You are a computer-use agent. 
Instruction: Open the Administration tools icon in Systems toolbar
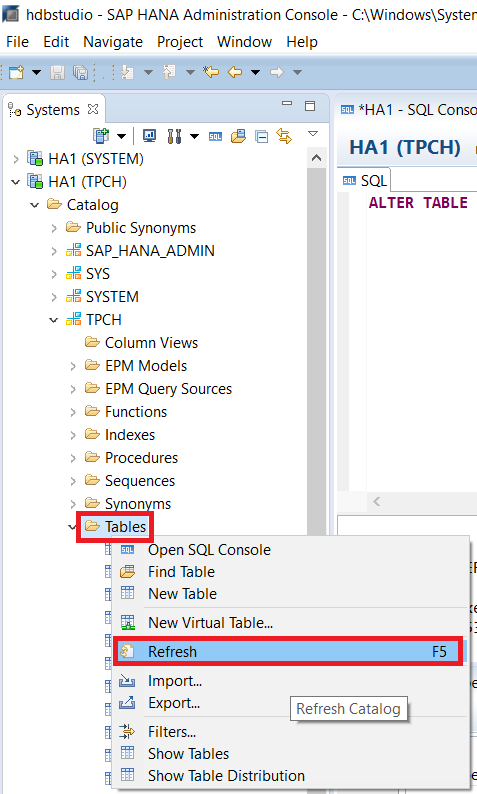(x=174, y=136)
